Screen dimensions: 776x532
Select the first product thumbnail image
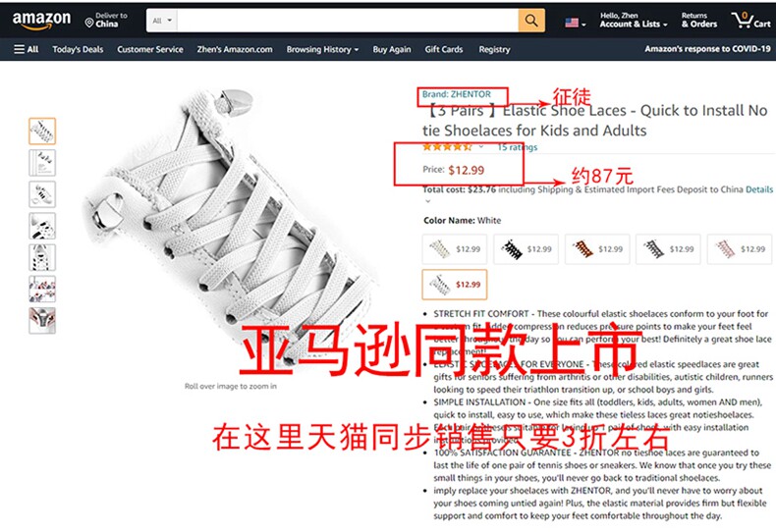click(42, 131)
